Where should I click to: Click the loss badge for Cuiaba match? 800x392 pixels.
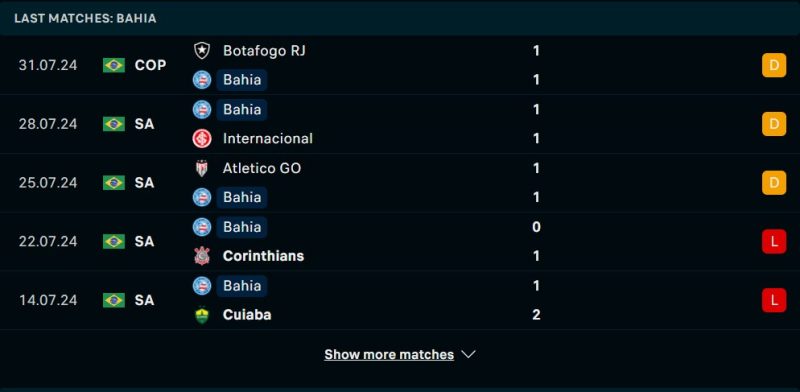774,300
